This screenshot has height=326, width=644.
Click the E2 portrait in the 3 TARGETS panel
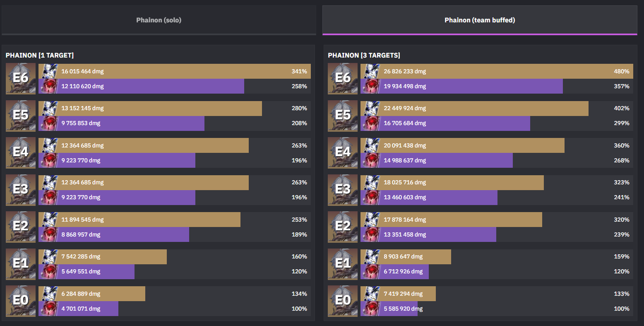point(343,227)
